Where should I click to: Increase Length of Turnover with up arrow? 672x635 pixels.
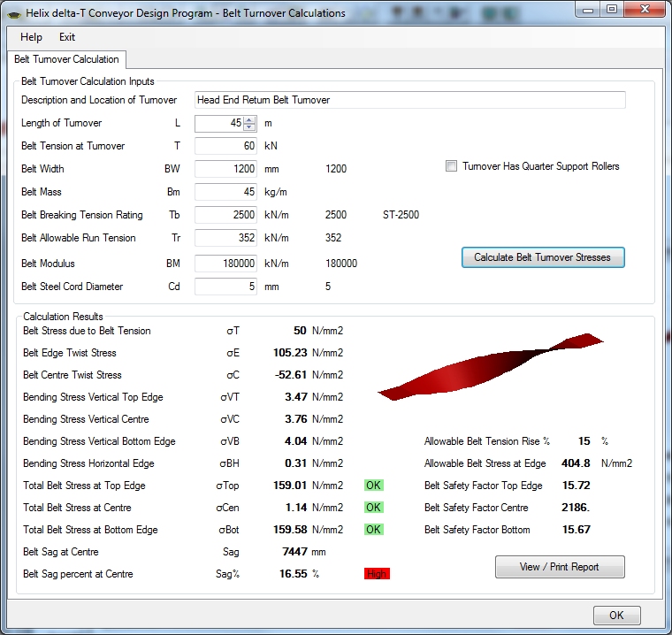coord(249,119)
